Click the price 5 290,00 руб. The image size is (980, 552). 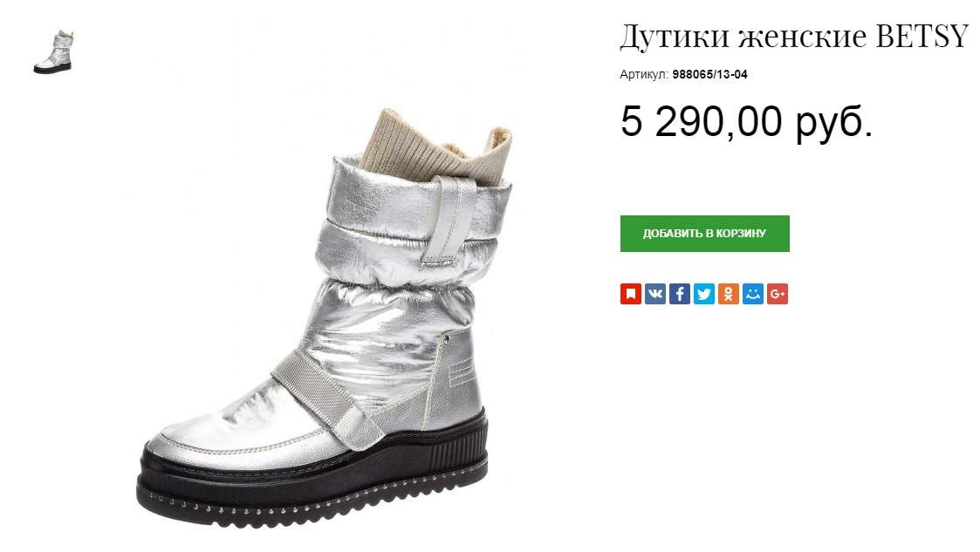click(x=746, y=121)
